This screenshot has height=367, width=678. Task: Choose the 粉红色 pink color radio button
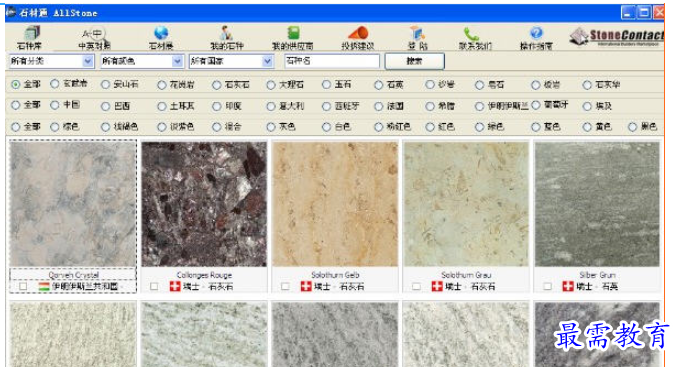pos(379,127)
